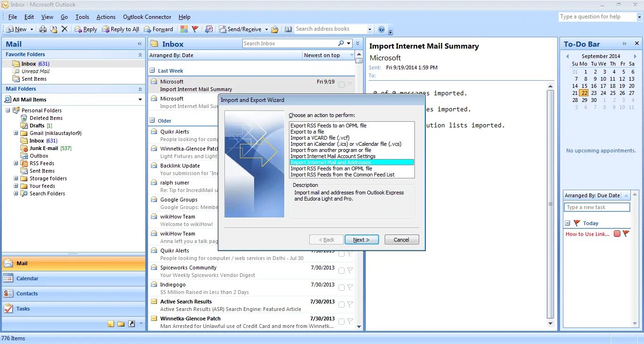The height and width of the screenshot is (344, 644).
Task: Go to previous month in calendar
Action: click(568, 56)
